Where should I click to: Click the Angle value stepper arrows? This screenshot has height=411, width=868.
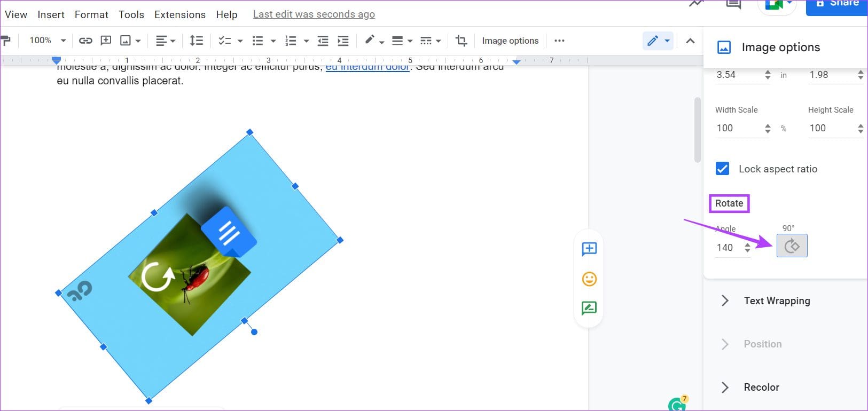[747, 248]
